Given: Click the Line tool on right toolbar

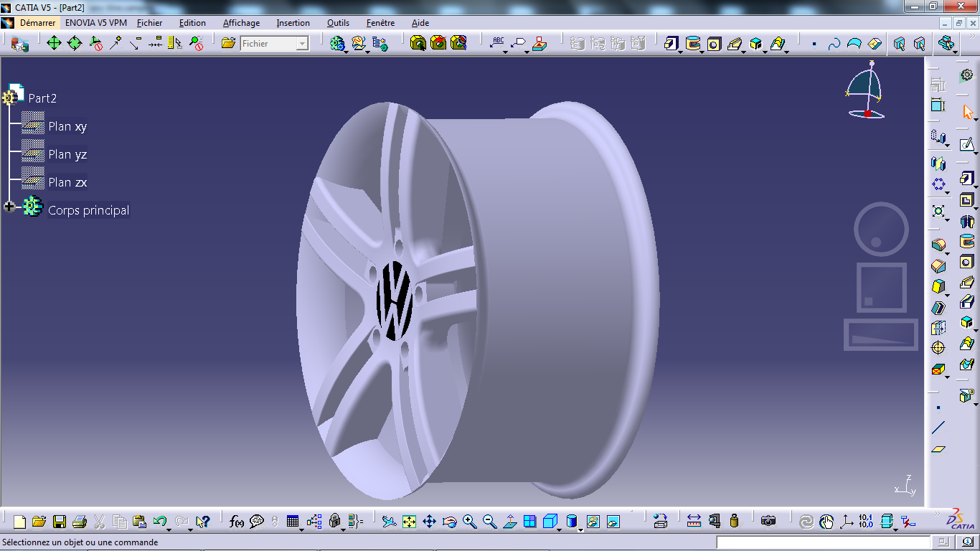Looking at the screenshot, I should coord(938,428).
